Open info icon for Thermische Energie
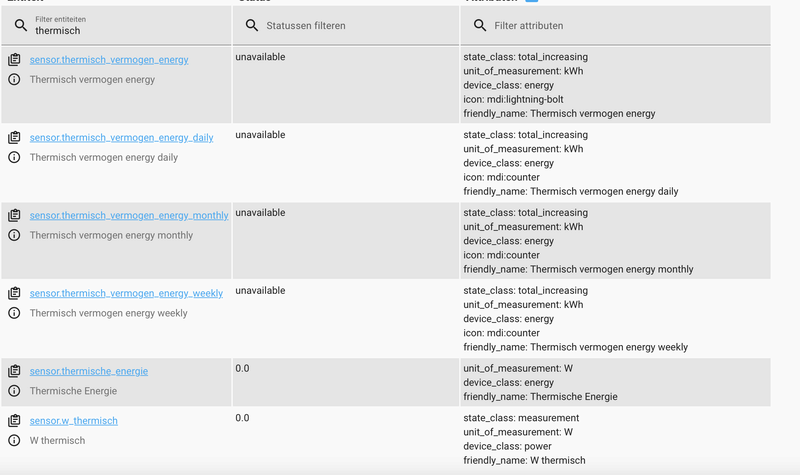 [x=14, y=391]
